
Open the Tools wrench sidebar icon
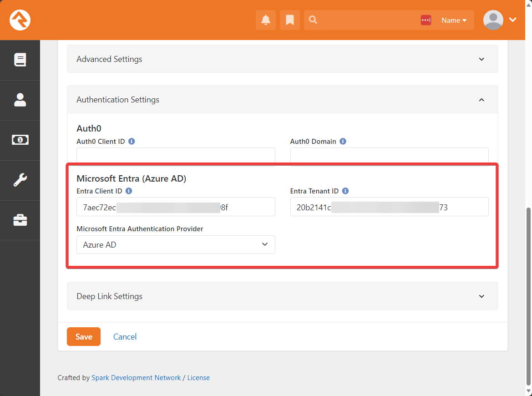click(x=20, y=180)
